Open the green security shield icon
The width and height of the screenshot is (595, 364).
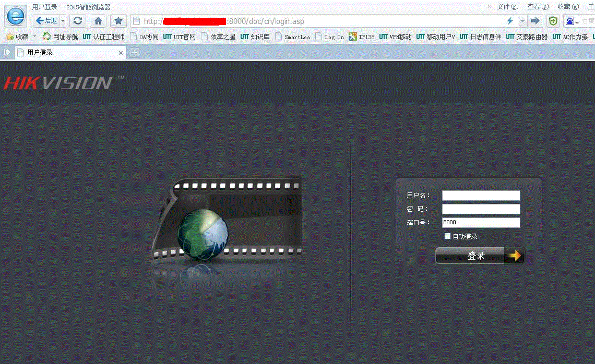[553, 21]
